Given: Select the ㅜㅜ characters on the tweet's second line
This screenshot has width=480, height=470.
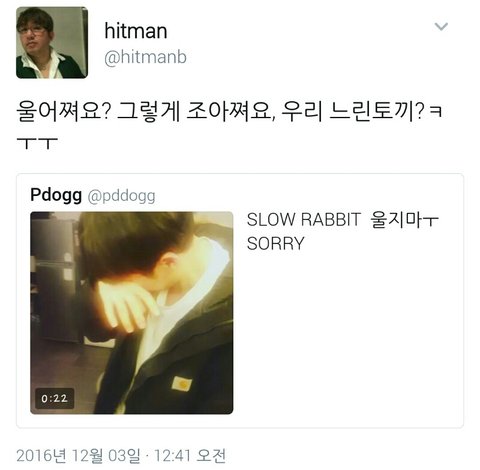Looking at the screenshot, I should (x=37, y=143).
